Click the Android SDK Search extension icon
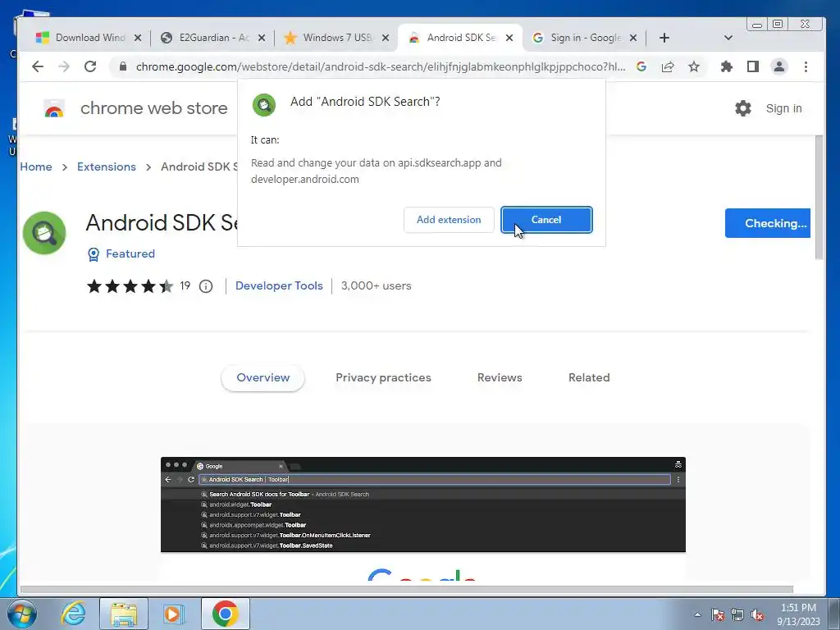 (x=44, y=233)
